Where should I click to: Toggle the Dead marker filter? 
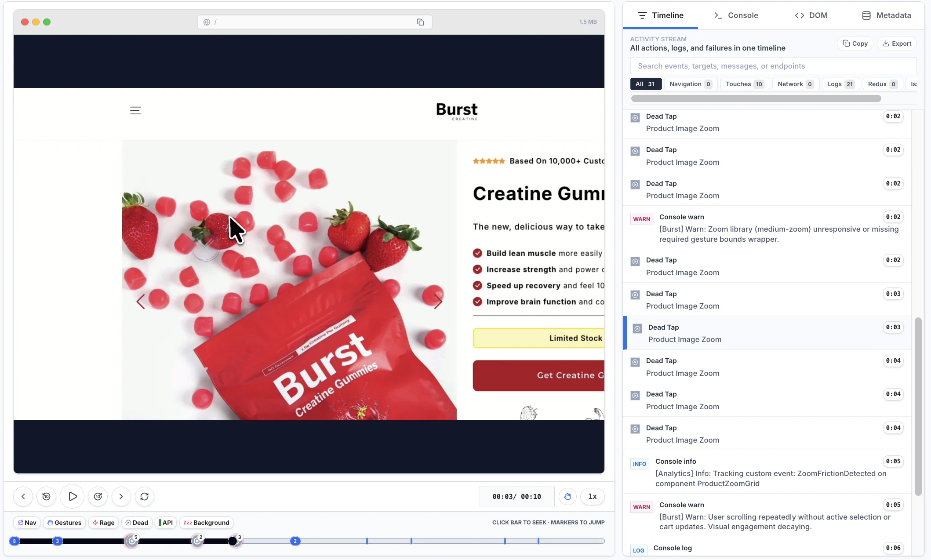[x=137, y=523]
